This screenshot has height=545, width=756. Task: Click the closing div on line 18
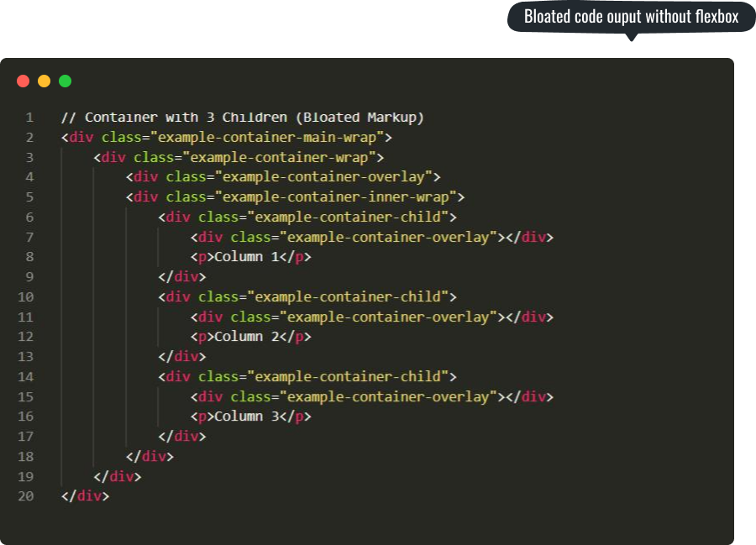click(149, 456)
